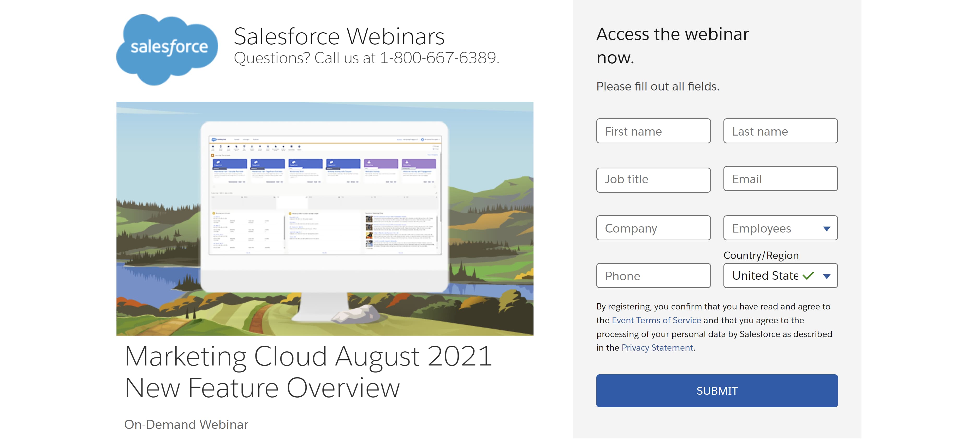Viewport: 980px width, 445px height.
Task: Focus the Job title input
Action: click(653, 180)
